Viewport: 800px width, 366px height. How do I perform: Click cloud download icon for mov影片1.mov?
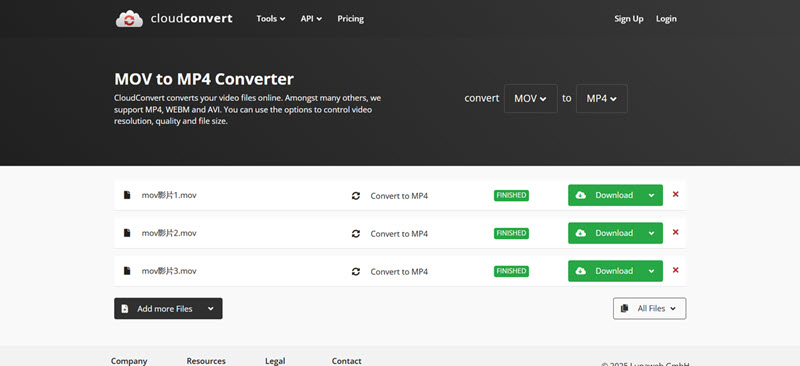pyautogui.click(x=581, y=195)
